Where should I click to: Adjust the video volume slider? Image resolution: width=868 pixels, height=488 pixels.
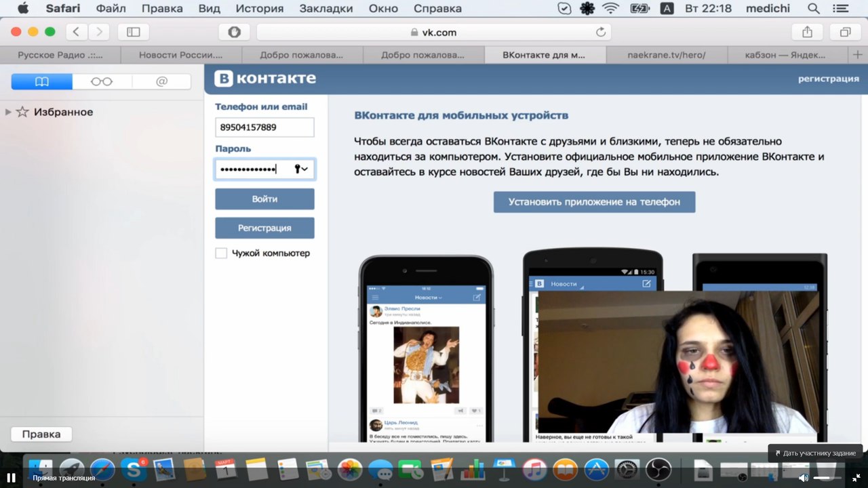828,478
